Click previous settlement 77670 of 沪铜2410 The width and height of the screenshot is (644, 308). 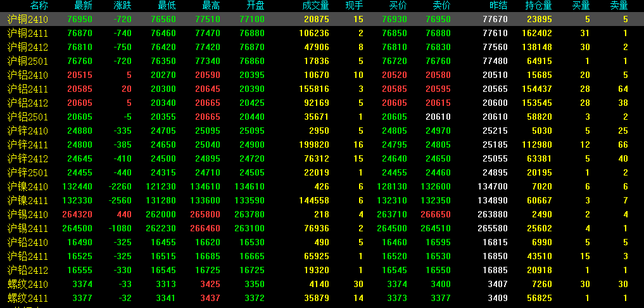click(x=495, y=19)
